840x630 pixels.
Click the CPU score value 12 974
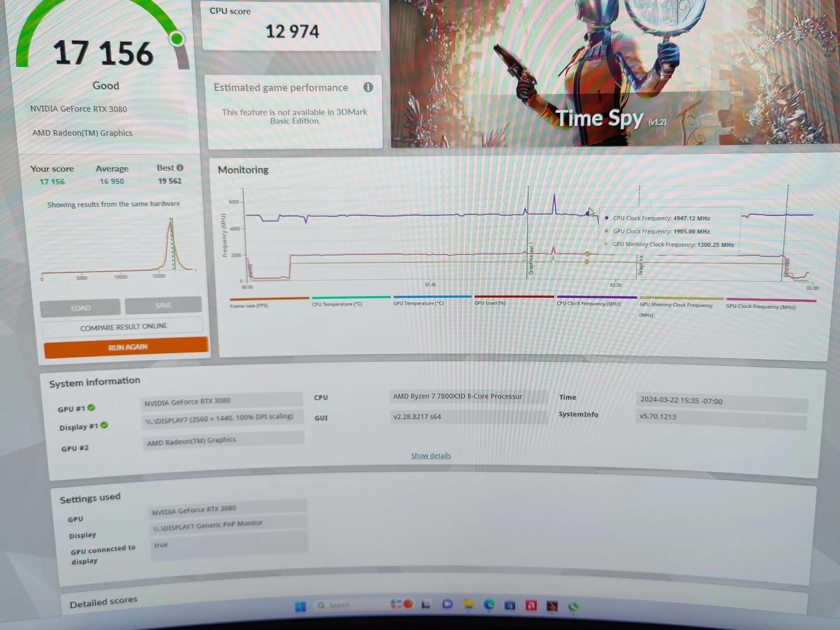[292, 32]
